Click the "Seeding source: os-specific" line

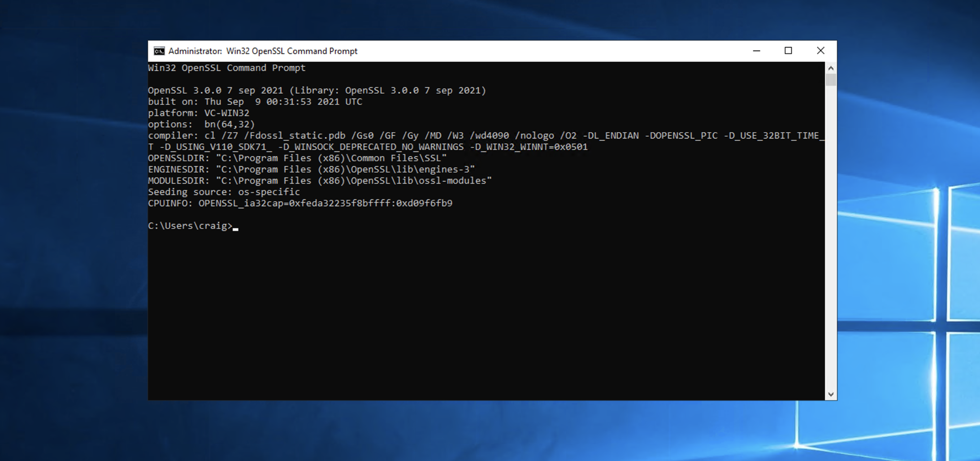click(224, 192)
